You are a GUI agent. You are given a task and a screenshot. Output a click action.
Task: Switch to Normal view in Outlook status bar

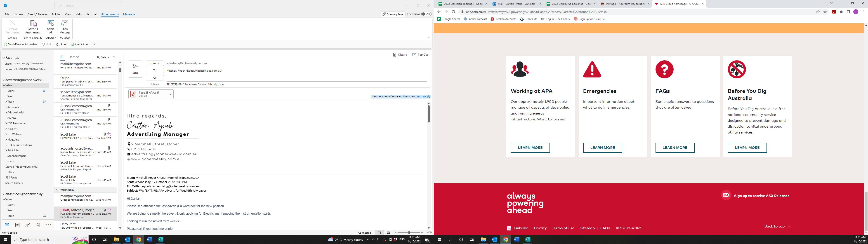pyautogui.click(x=380, y=232)
